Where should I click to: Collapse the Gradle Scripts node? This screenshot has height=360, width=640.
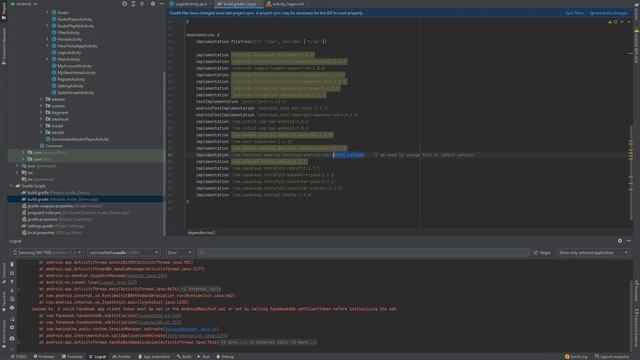[11, 186]
